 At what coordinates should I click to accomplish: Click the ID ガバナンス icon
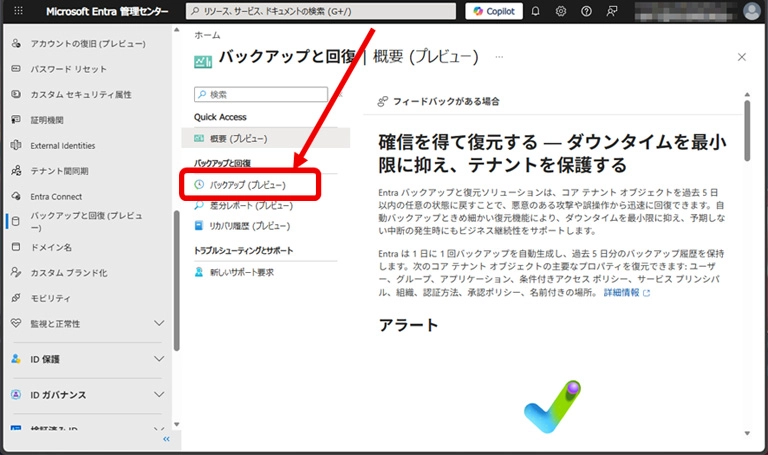click(16, 395)
